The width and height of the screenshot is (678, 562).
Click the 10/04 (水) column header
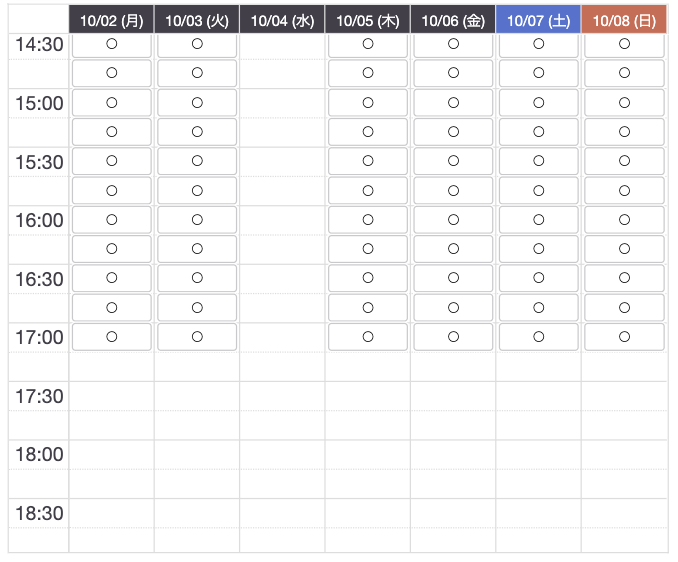pyautogui.click(x=282, y=19)
